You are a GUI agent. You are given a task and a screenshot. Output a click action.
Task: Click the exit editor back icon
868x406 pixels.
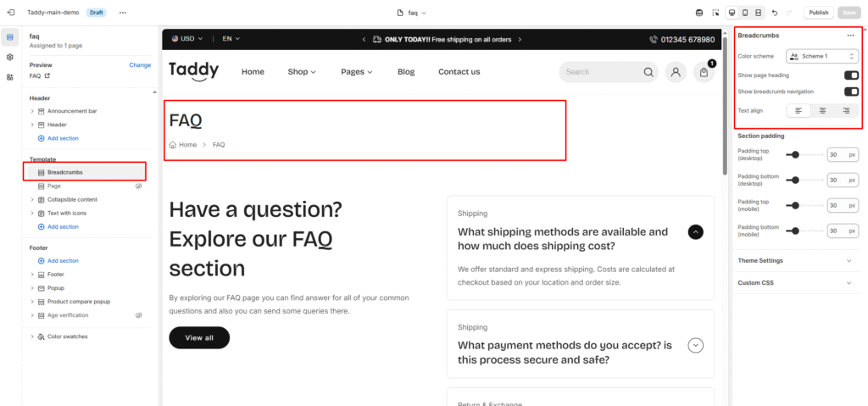[10, 13]
